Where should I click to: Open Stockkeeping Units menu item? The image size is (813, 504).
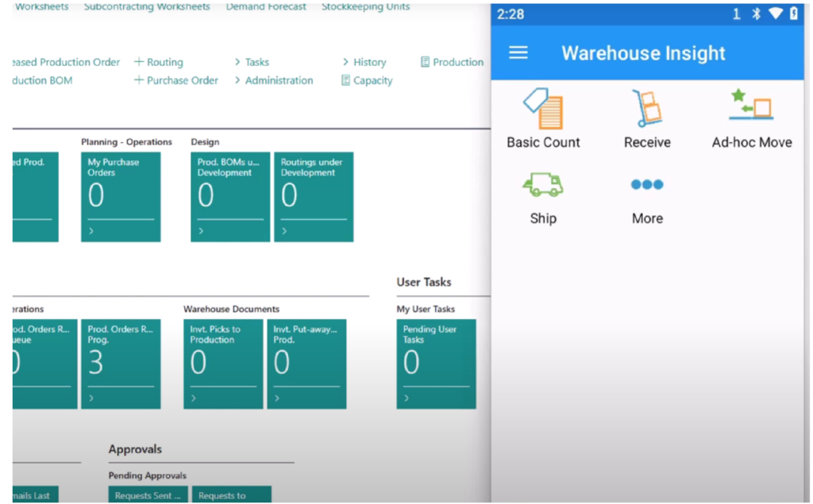point(365,6)
